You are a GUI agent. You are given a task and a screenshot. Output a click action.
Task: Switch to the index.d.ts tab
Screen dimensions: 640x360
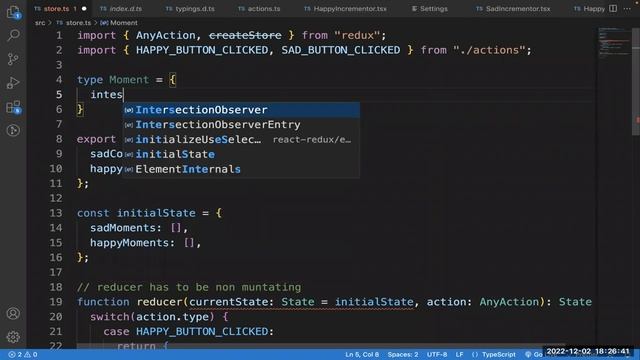click(x=121, y=9)
